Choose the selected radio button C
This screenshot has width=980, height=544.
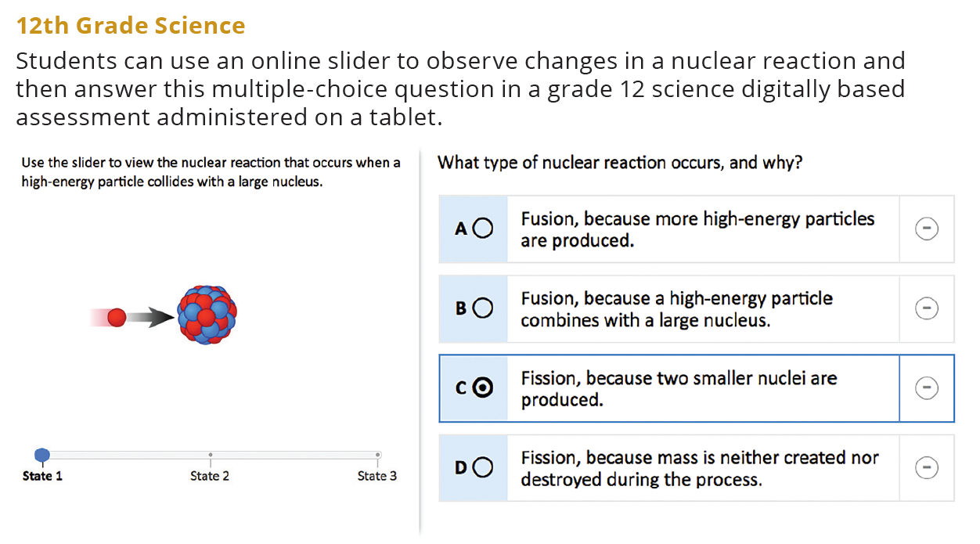(483, 388)
